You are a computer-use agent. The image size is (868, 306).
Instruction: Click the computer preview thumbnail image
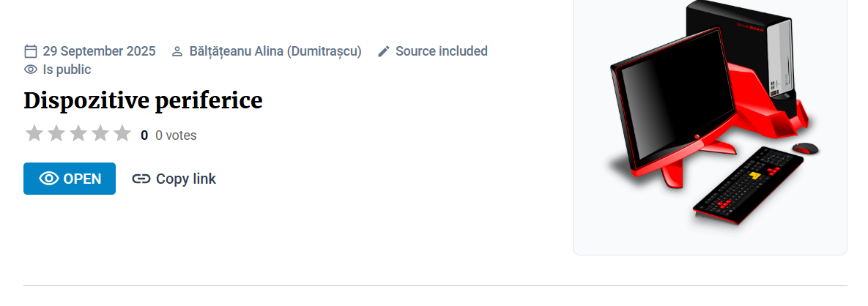(x=710, y=117)
